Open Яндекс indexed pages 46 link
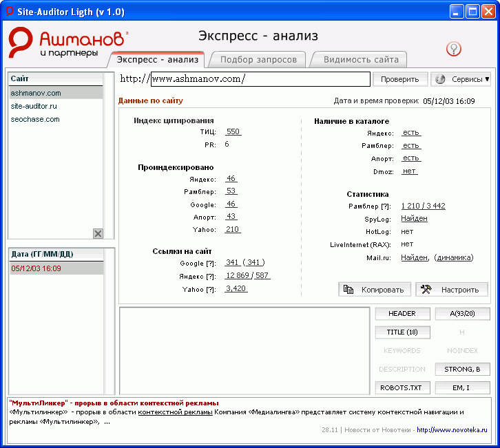 coord(231,178)
